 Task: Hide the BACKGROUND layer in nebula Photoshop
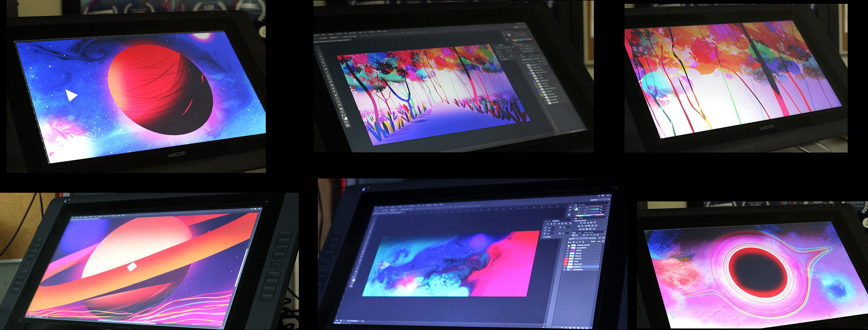coord(564,270)
